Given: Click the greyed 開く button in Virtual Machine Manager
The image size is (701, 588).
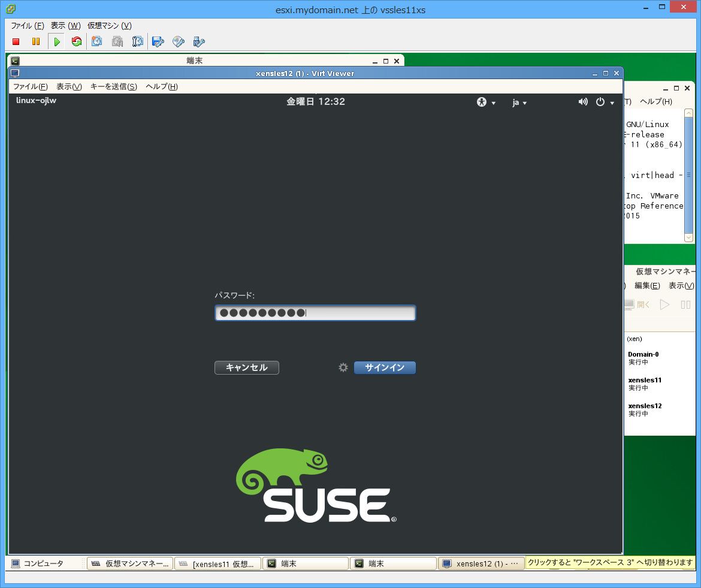Looking at the screenshot, I should 637,304.
